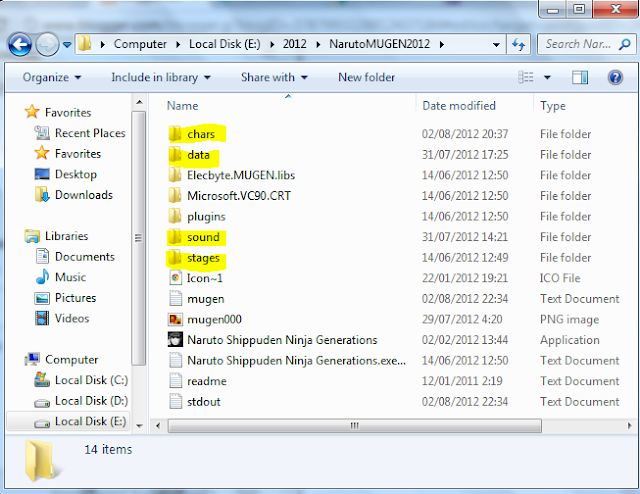Select the stdout file name
The image size is (640, 494).
coord(204,402)
